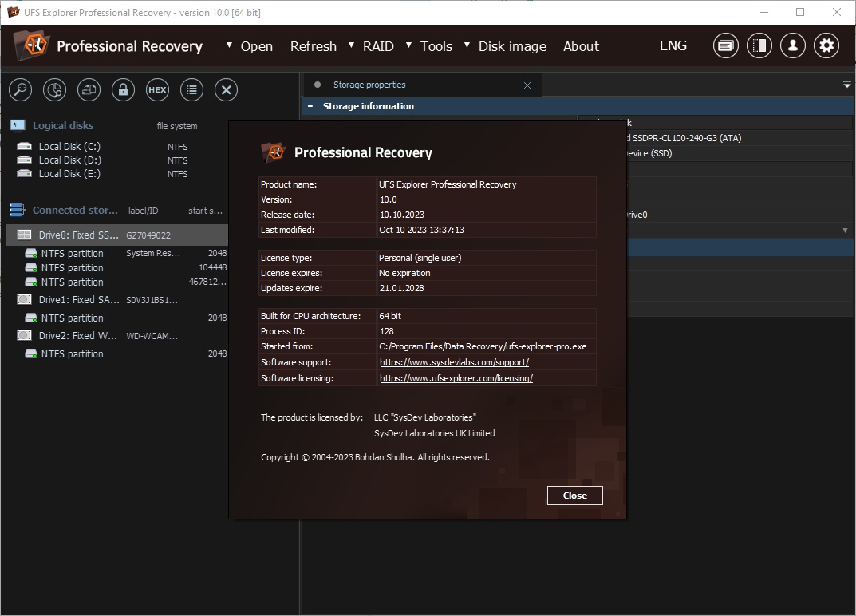This screenshot has height=616, width=856.
Task: Click the Logical disks section icon
Action: tap(18, 126)
